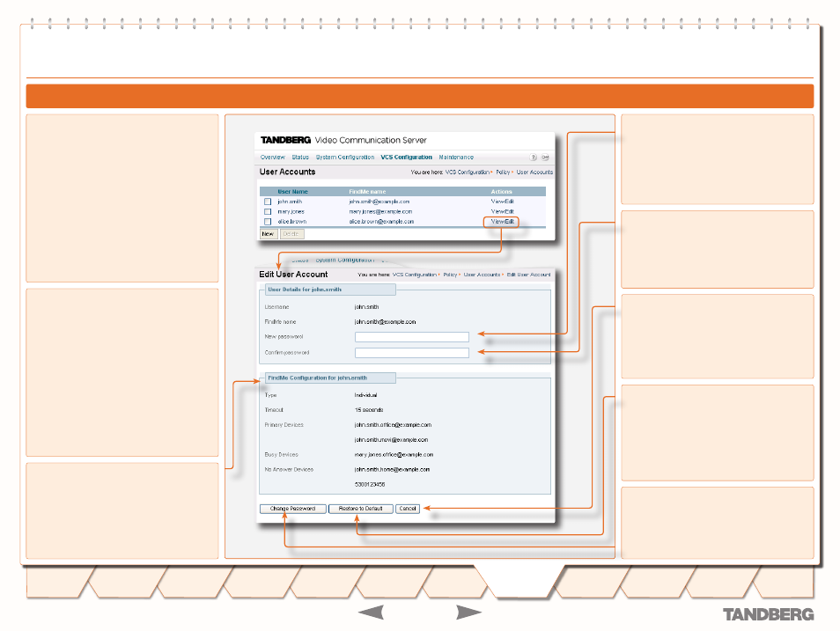Click the FindMe name column header

click(367, 192)
